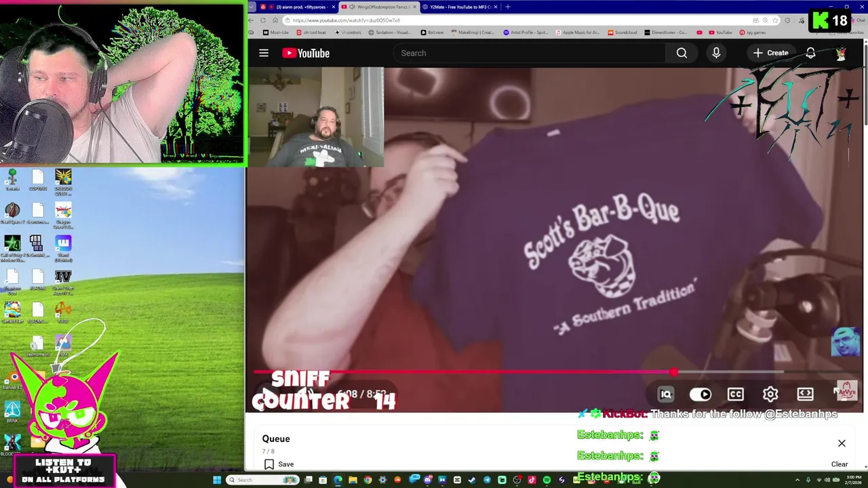The image size is (868, 488).
Task: Open the igg games bookmark
Action: point(753,33)
